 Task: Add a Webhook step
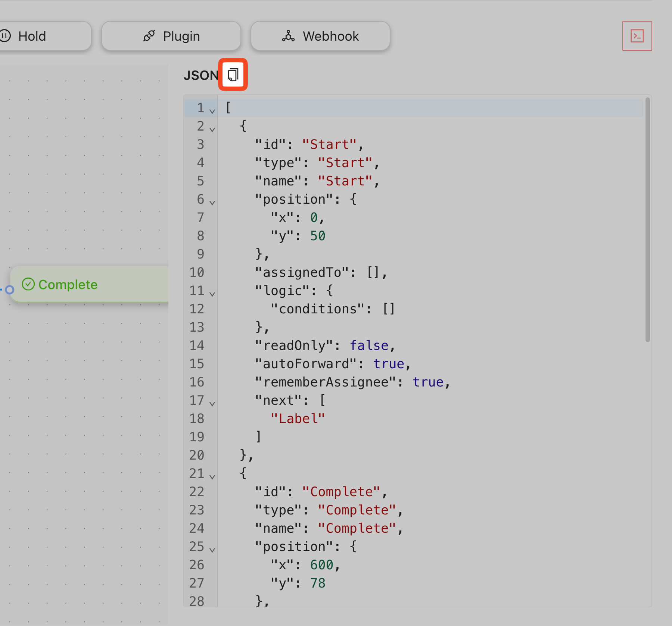[x=320, y=36]
